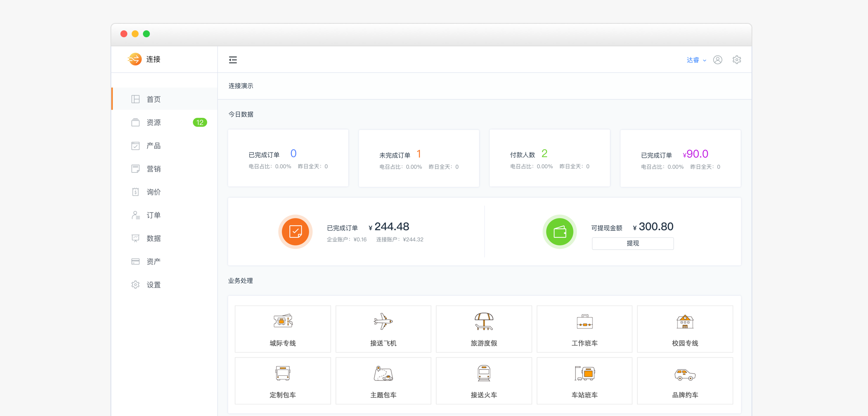Open the 定制包车 bus icon
Image resolution: width=868 pixels, height=416 pixels.
tap(283, 374)
